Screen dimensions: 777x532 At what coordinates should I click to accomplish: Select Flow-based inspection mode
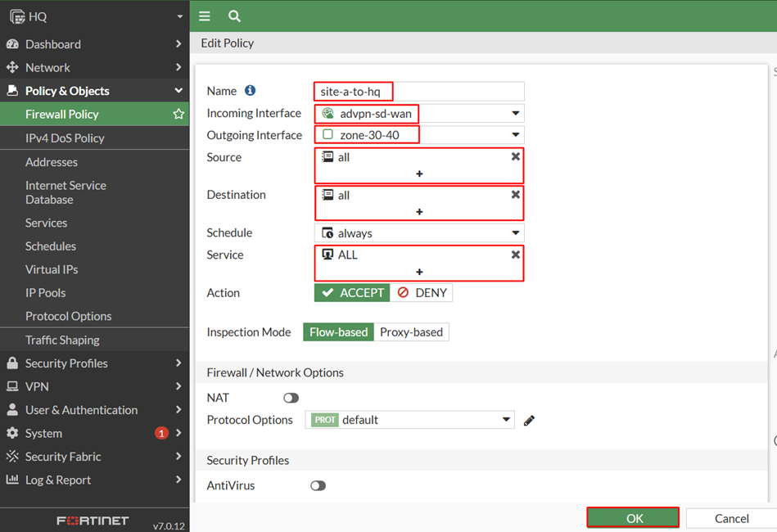pos(338,332)
